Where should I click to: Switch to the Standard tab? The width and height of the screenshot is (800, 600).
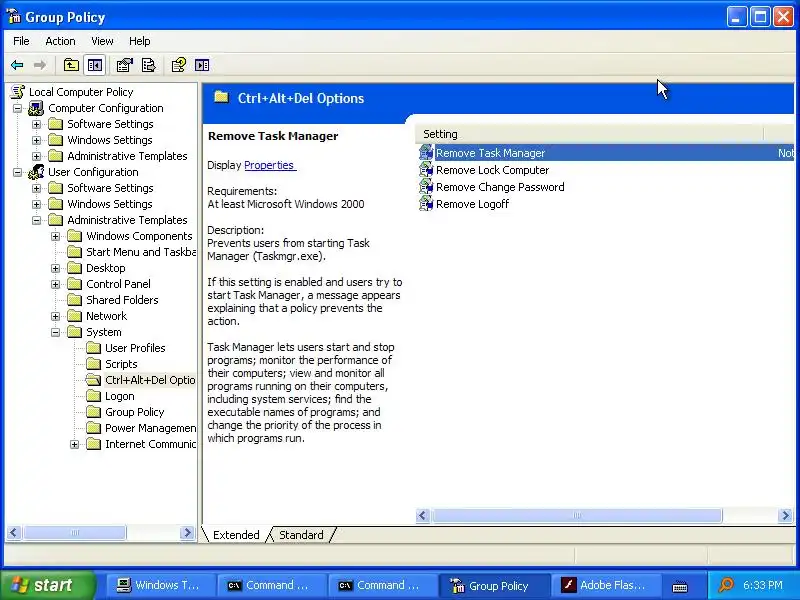pos(301,535)
